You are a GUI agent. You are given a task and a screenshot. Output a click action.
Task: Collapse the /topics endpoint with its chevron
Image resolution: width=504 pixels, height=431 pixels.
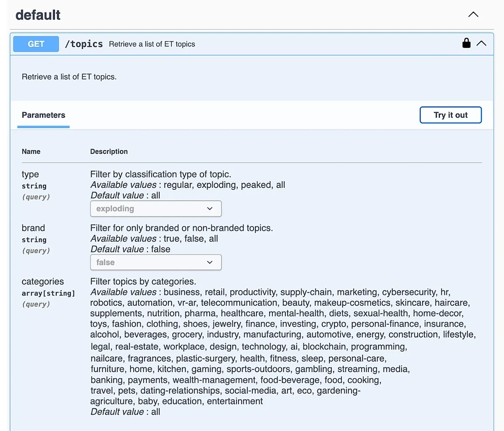481,43
